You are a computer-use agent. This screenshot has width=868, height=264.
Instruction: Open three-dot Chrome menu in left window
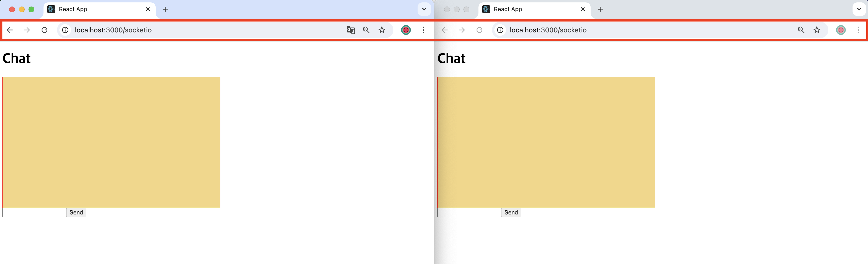[423, 30]
